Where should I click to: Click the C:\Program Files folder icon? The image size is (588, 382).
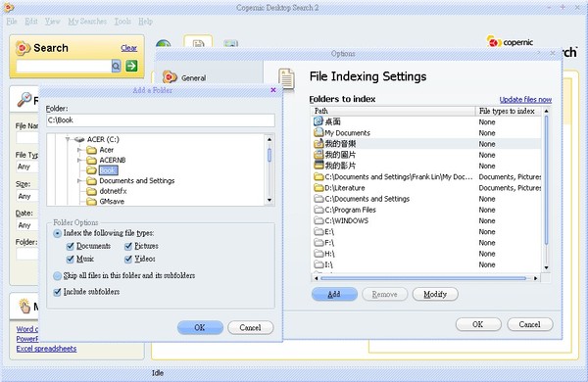coord(318,210)
